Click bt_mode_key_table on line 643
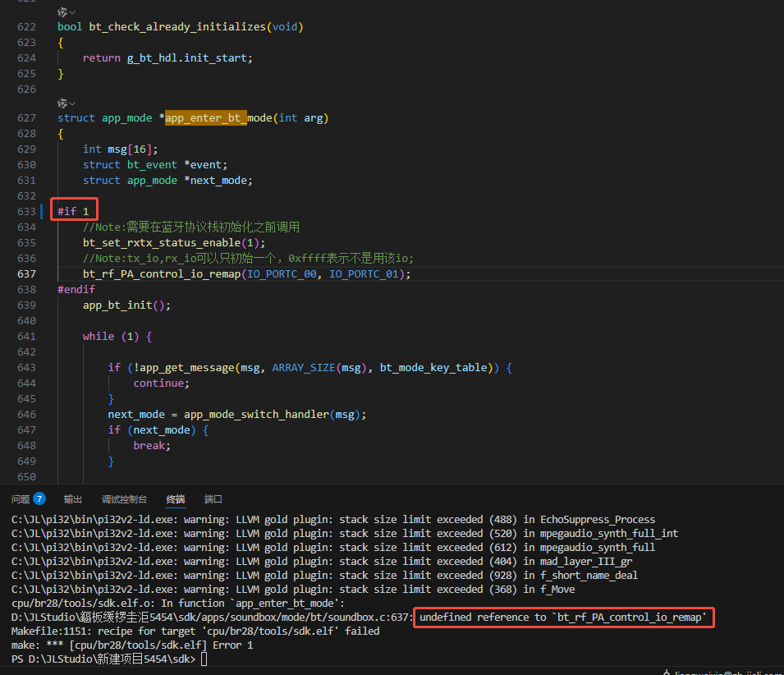This screenshot has width=784, height=675. [x=433, y=368]
